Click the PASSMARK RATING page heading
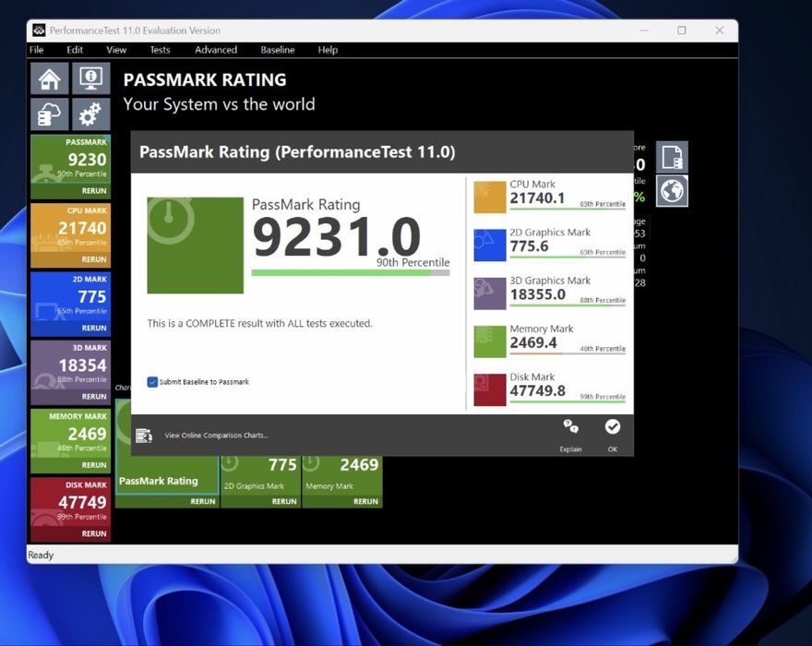The width and height of the screenshot is (812, 646). point(205,79)
